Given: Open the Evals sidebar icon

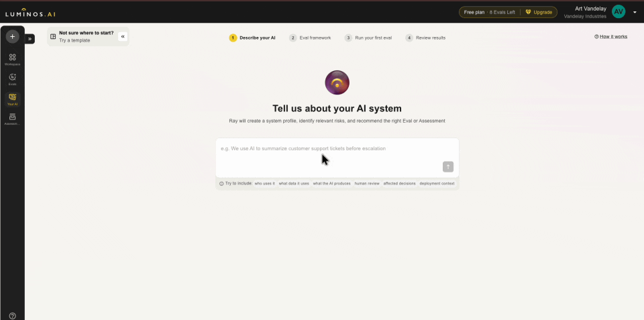Looking at the screenshot, I should point(12,79).
